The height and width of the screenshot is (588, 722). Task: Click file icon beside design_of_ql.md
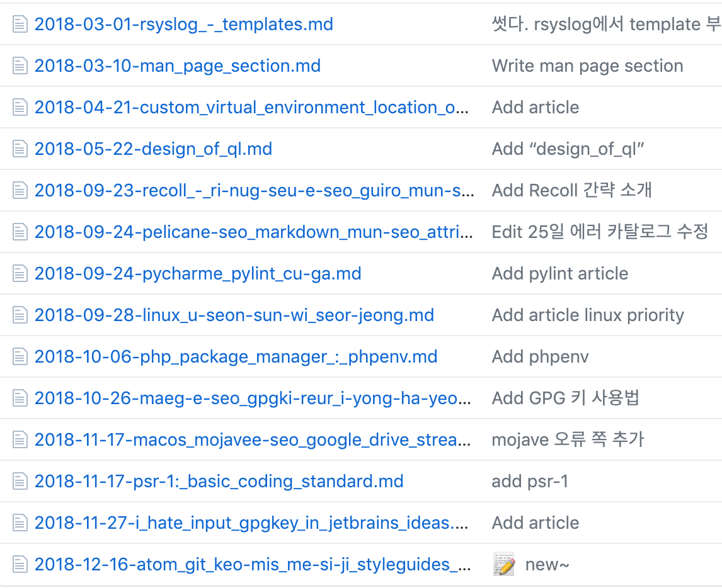(x=20, y=149)
